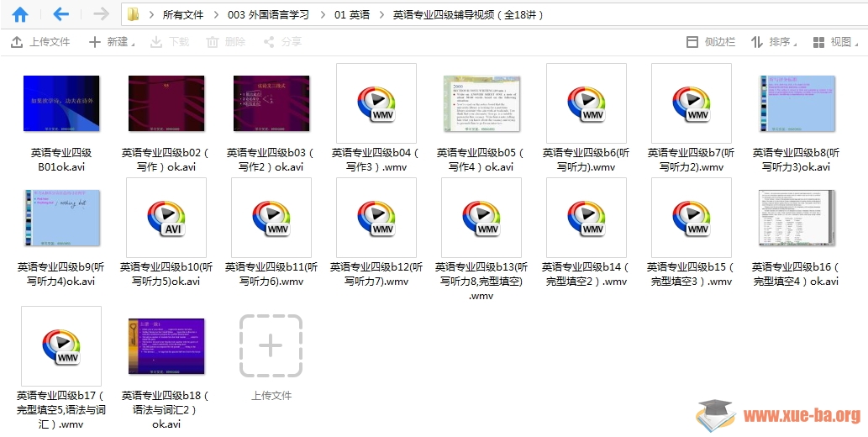Click the 删除 toolbar button
The width and height of the screenshot is (868, 437).
(x=226, y=41)
